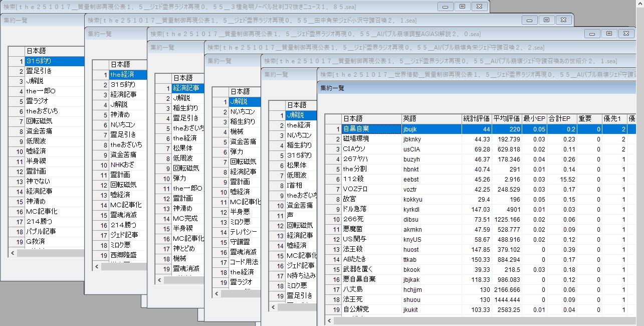
Task: Activate the 角栄ジェド守護召喚2.2.sea window title bar
Action: 351,47
